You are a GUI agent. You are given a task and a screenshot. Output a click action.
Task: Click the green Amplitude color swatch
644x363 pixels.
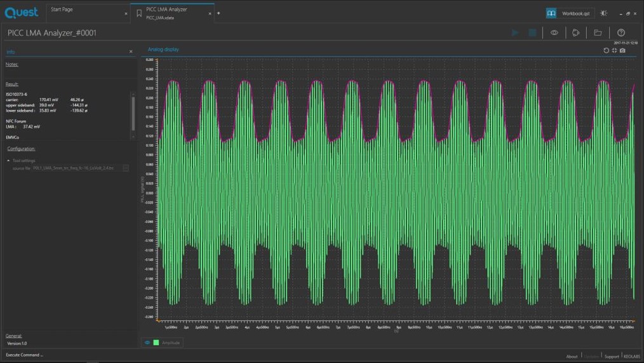pyautogui.click(x=156, y=343)
